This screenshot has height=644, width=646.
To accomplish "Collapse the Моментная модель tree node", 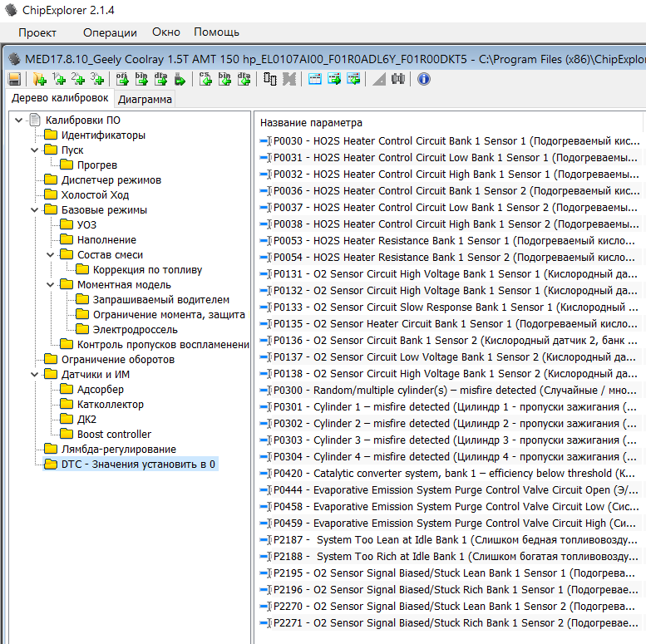I will point(50,285).
